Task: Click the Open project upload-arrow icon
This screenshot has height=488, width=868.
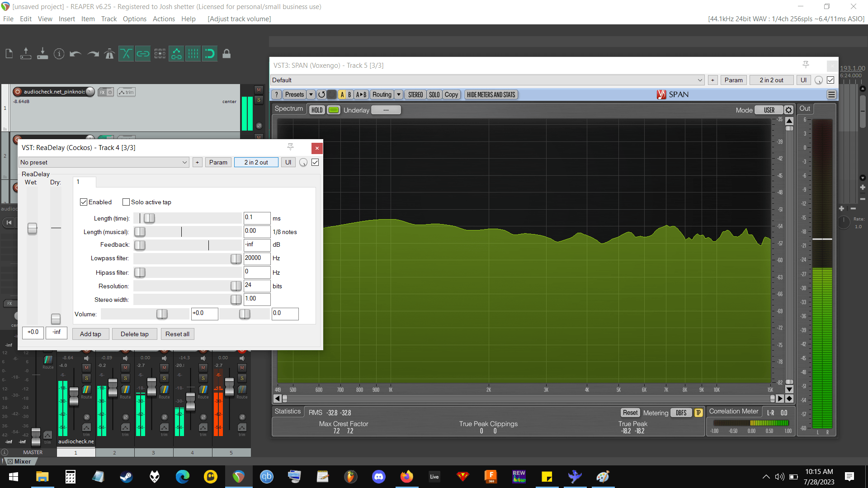Action: pyautogui.click(x=26, y=54)
